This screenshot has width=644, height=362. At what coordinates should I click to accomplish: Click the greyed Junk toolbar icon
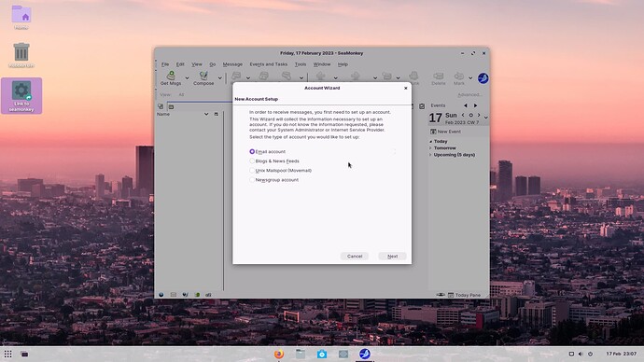pyautogui.click(x=413, y=76)
